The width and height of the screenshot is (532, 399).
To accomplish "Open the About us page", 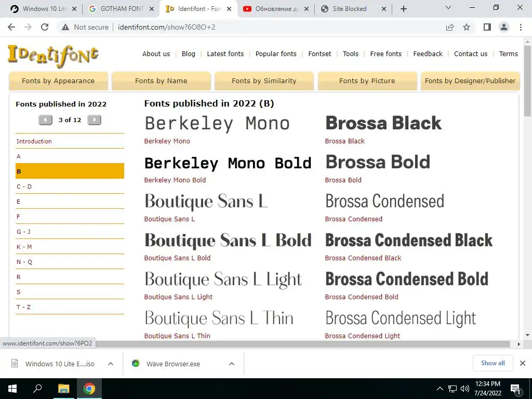I will coord(156,54).
